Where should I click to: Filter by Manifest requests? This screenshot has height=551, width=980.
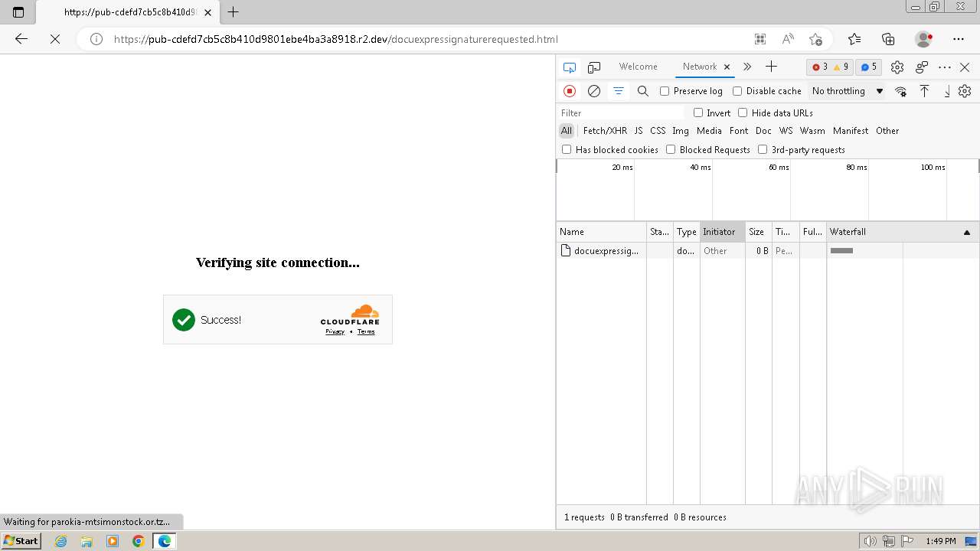click(851, 131)
